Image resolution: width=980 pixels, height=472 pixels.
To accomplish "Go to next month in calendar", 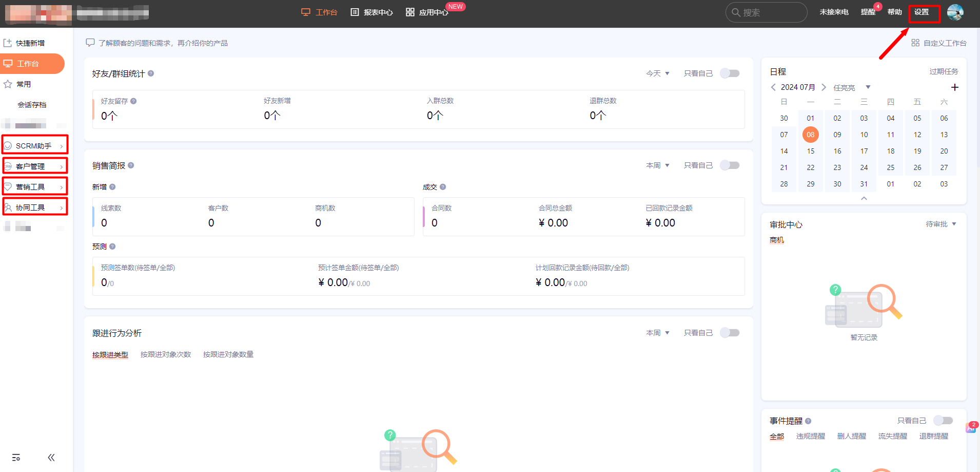I will pos(824,87).
